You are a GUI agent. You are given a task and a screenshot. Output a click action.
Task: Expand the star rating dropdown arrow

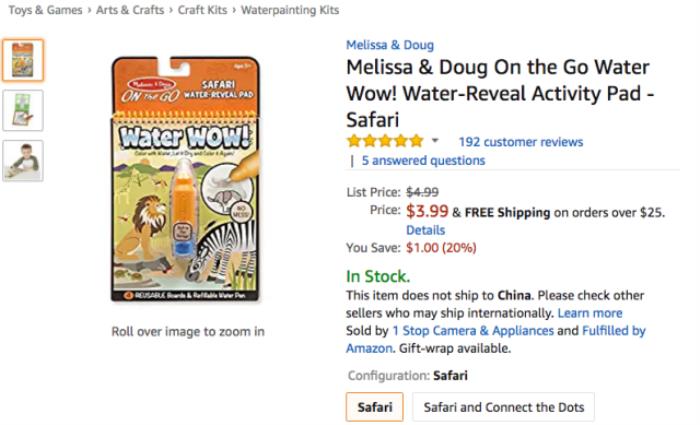pyautogui.click(x=435, y=141)
